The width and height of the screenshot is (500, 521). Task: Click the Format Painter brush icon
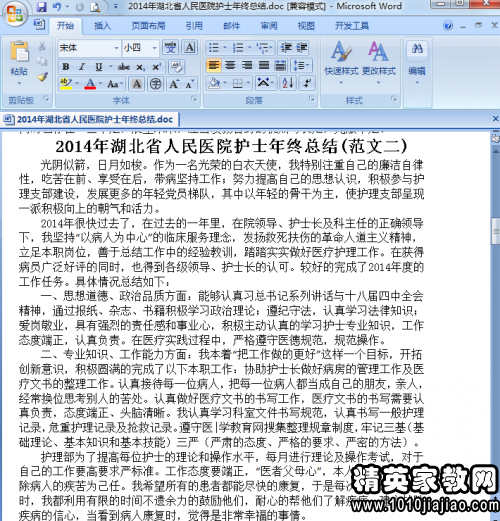coord(43,77)
